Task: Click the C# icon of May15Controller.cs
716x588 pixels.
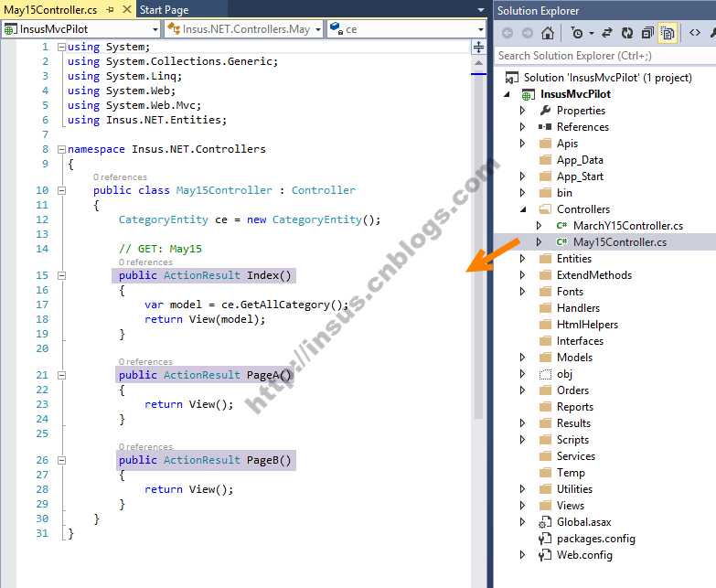Action: tap(561, 242)
